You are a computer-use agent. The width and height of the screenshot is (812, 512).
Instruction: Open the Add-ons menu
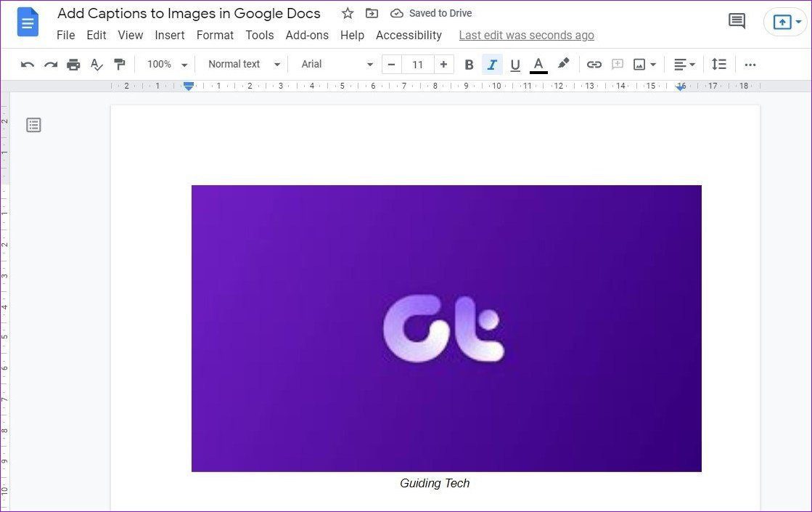307,36
